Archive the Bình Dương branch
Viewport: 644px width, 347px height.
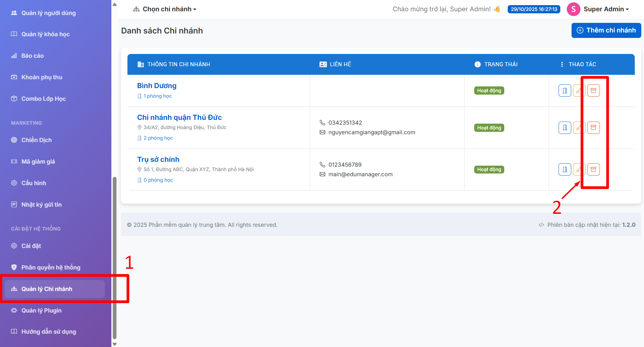[x=593, y=91]
